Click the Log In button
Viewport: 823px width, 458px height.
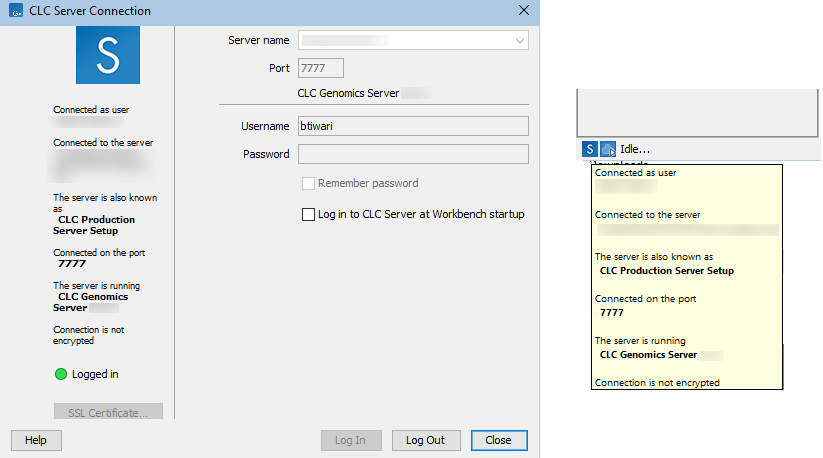pos(351,440)
